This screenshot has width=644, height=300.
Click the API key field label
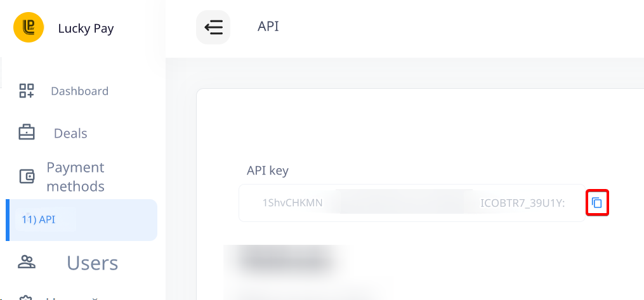pyautogui.click(x=268, y=171)
